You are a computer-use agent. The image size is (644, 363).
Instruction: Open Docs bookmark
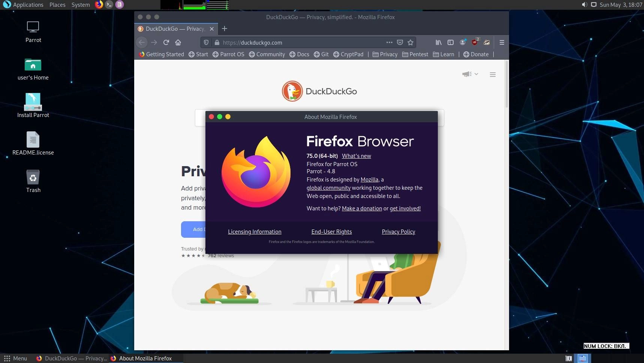299,54
